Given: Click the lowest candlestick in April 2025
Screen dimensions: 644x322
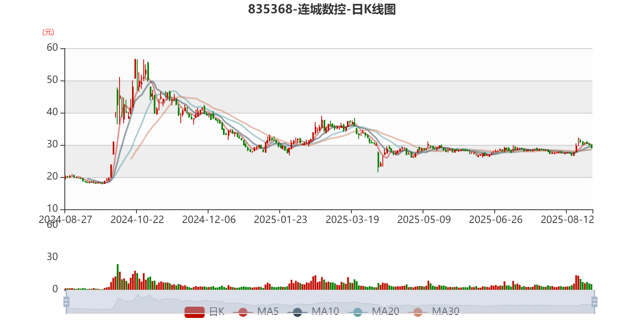Looking at the screenshot, I should click(x=378, y=162).
